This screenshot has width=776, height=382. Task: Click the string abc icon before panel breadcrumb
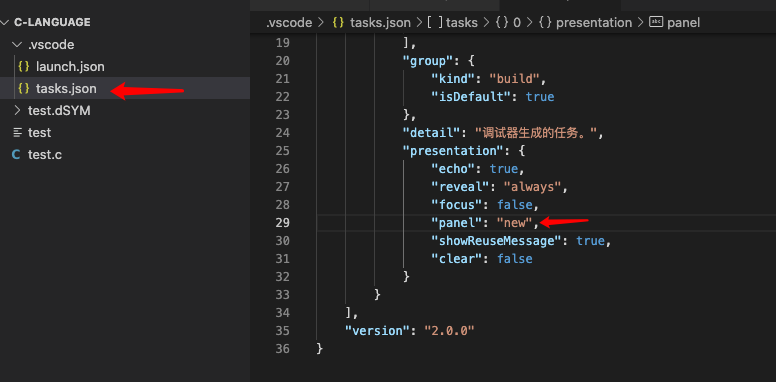(x=656, y=22)
